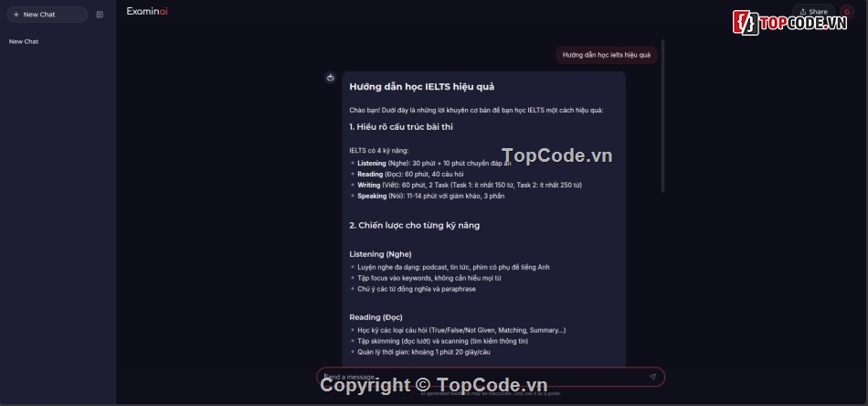The width and height of the screenshot is (868, 406).
Task: Click the heading '1. Hiểu rõ cấu trúc bài thi'
Action: tap(401, 127)
